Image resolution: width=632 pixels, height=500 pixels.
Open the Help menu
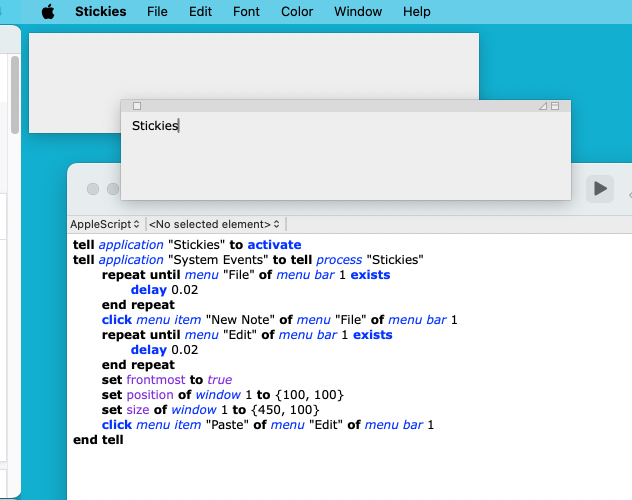417,12
